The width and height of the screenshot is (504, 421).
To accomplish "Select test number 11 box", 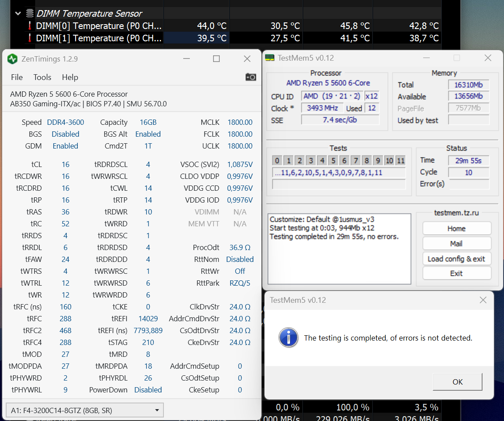I will pyautogui.click(x=400, y=160).
